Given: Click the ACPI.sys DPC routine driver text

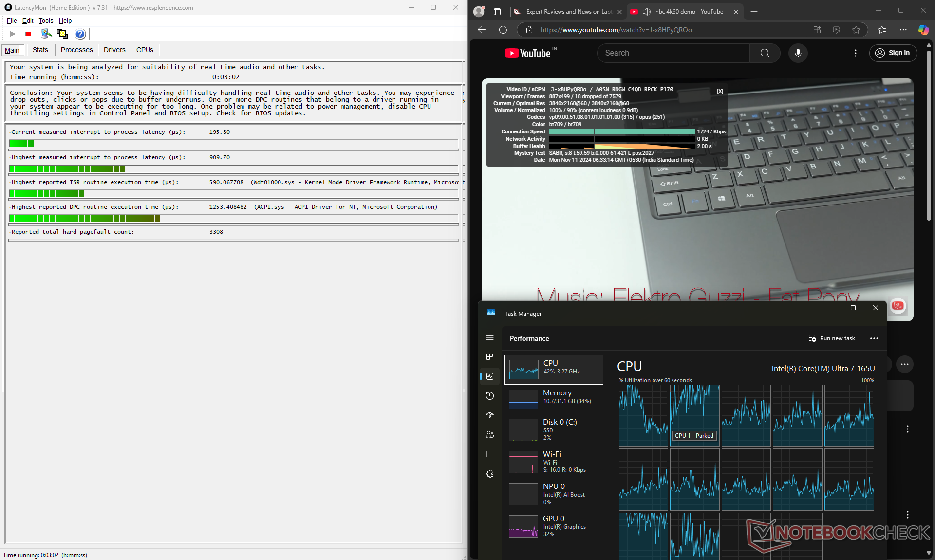Looking at the screenshot, I should (346, 207).
